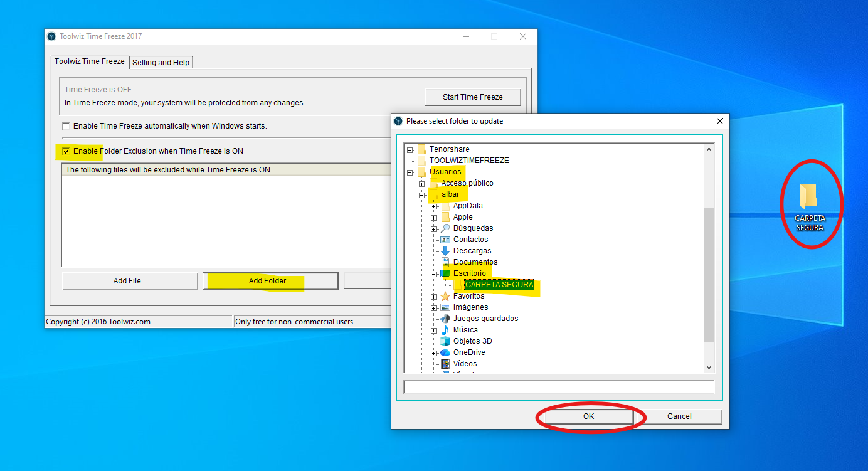Screen dimensions: 868x471
Task: Uncheck Enable Folder Exclusion checkbox
Action: click(x=66, y=151)
